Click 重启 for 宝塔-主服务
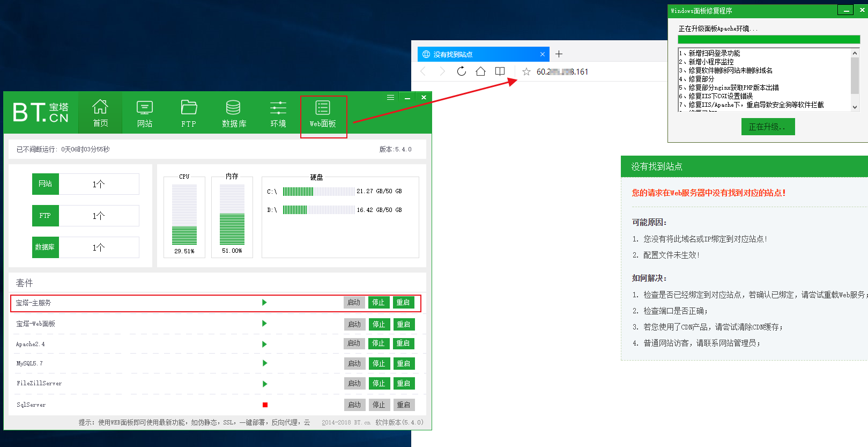The image size is (868, 447). click(x=403, y=303)
